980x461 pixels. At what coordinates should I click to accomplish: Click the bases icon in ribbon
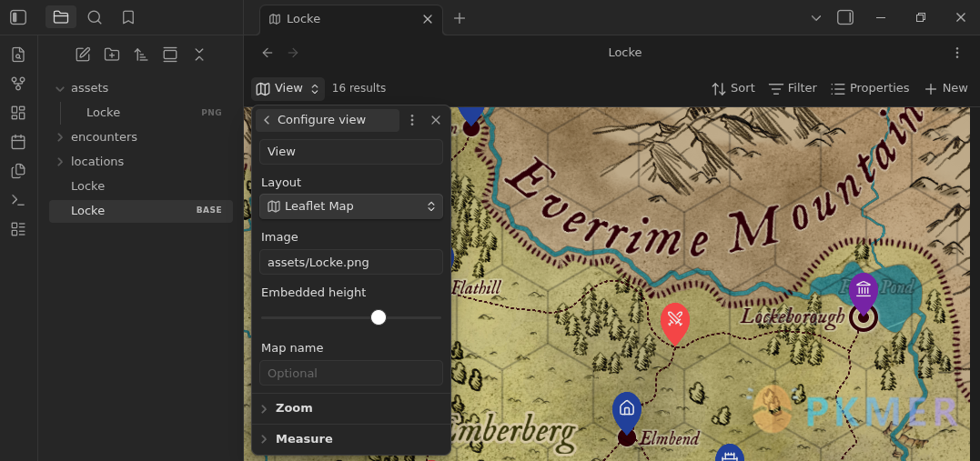coord(18,229)
